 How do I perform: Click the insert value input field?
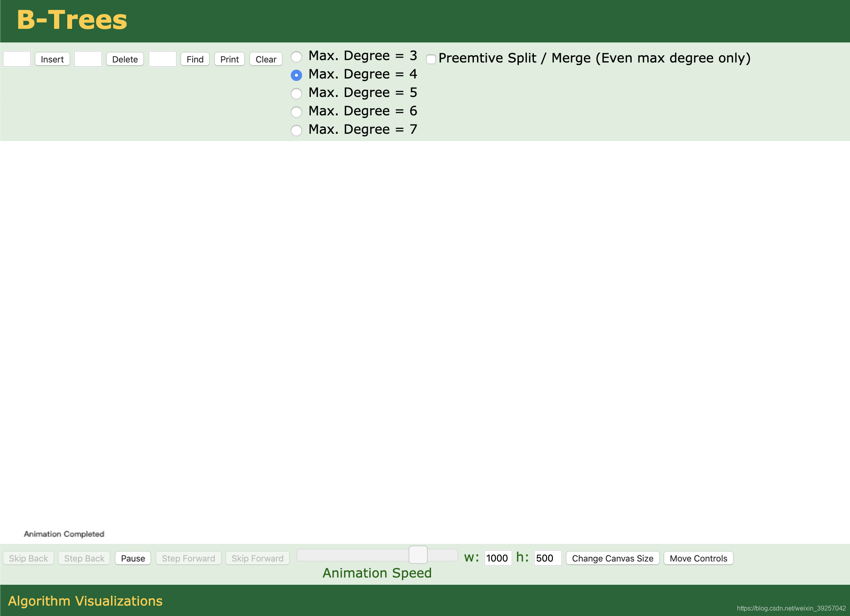[17, 59]
